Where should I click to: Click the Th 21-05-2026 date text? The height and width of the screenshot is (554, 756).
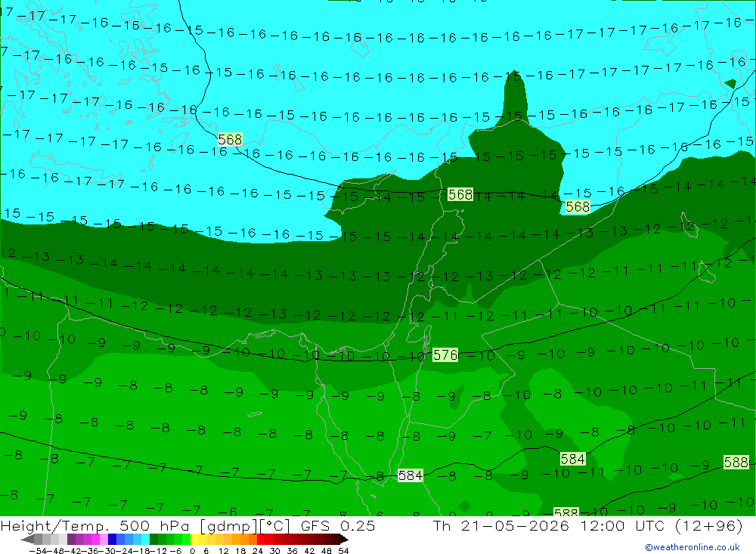[501, 525]
